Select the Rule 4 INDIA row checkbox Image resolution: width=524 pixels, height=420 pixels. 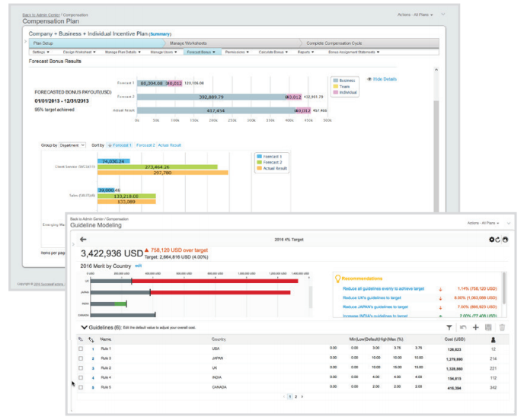81,377
